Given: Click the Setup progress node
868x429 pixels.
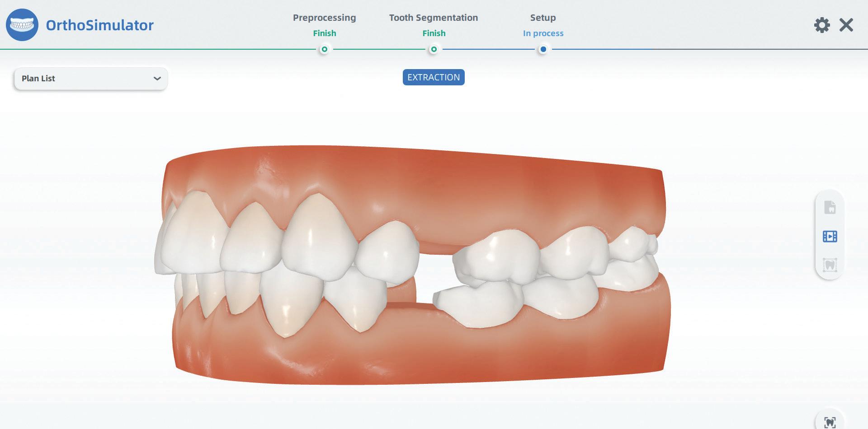Looking at the screenshot, I should 543,49.
